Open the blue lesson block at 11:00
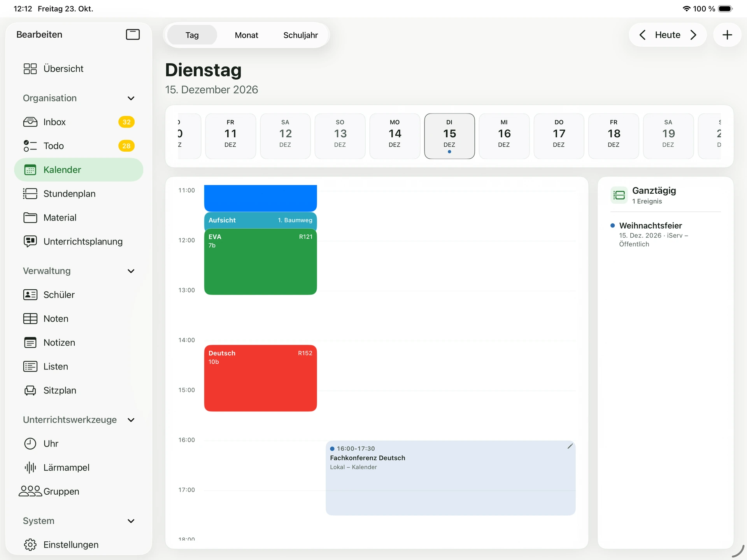This screenshot has width=747, height=560. click(260, 198)
